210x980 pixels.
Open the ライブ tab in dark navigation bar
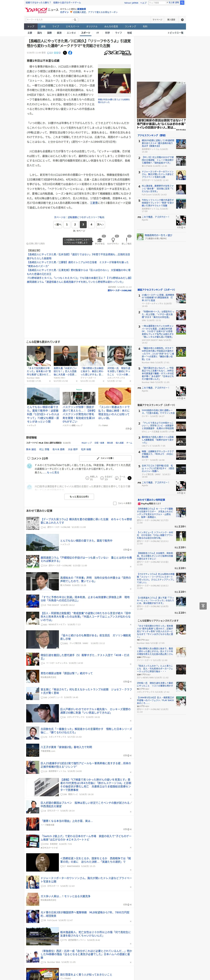[56, 27]
